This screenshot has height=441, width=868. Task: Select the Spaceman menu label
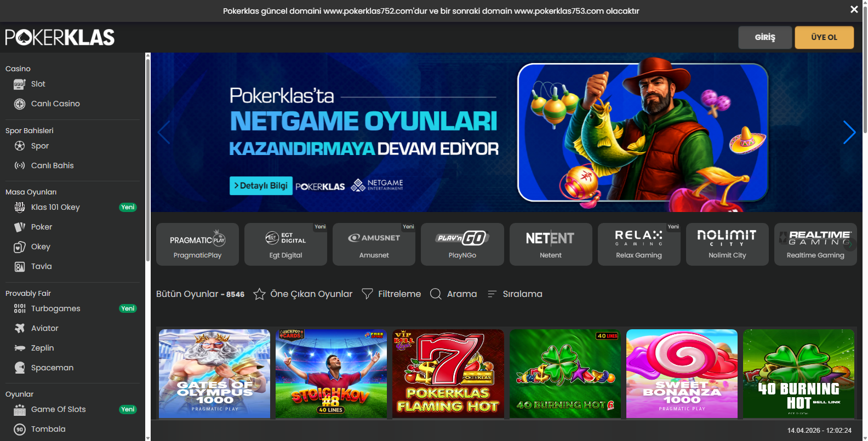point(52,368)
